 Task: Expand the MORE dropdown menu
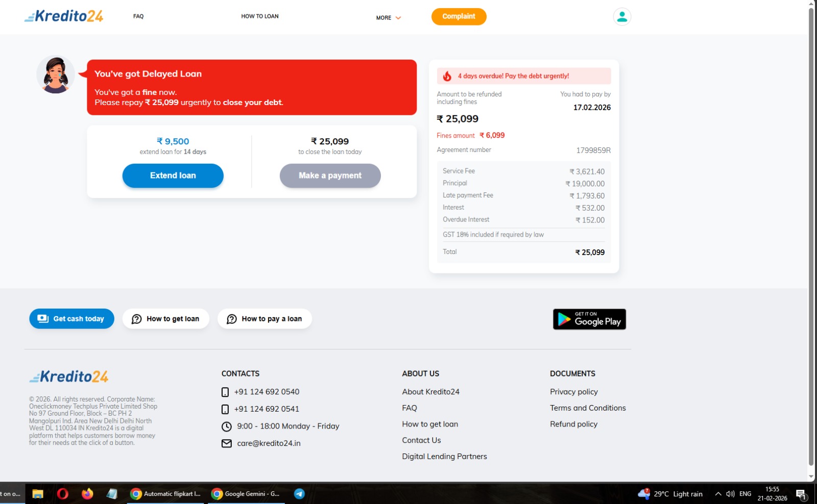388,18
